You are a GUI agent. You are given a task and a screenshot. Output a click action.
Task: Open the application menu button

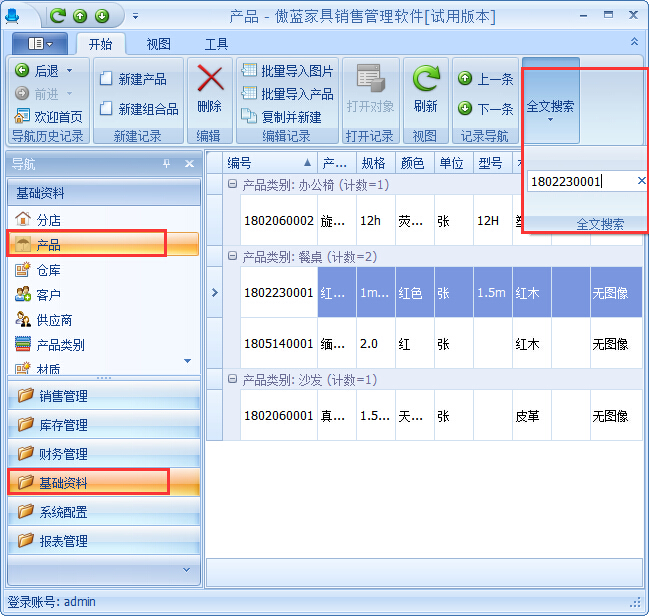click(x=40, y=43)
